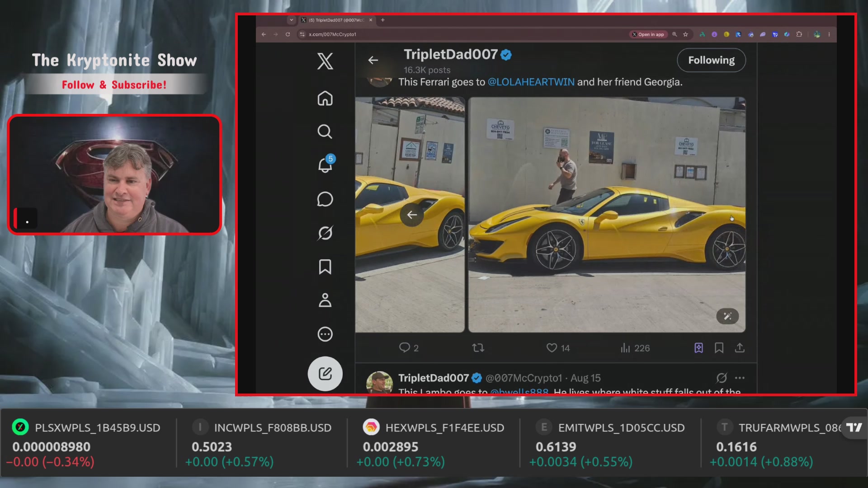Click the PLSXWPLS_1B45B9.USD ticker
The width and height of the screenshot is (868, 488).
point(87,444)
